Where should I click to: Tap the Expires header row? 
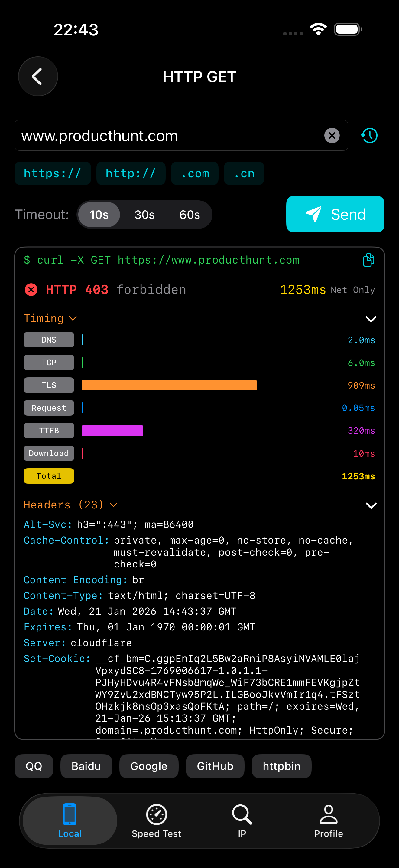click(x=139, y=627)
